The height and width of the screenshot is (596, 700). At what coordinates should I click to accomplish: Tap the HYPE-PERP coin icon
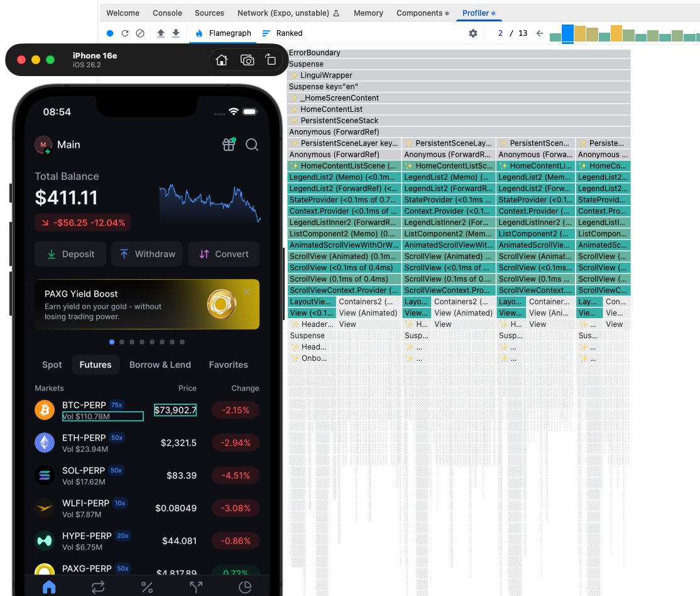(45, 541)
